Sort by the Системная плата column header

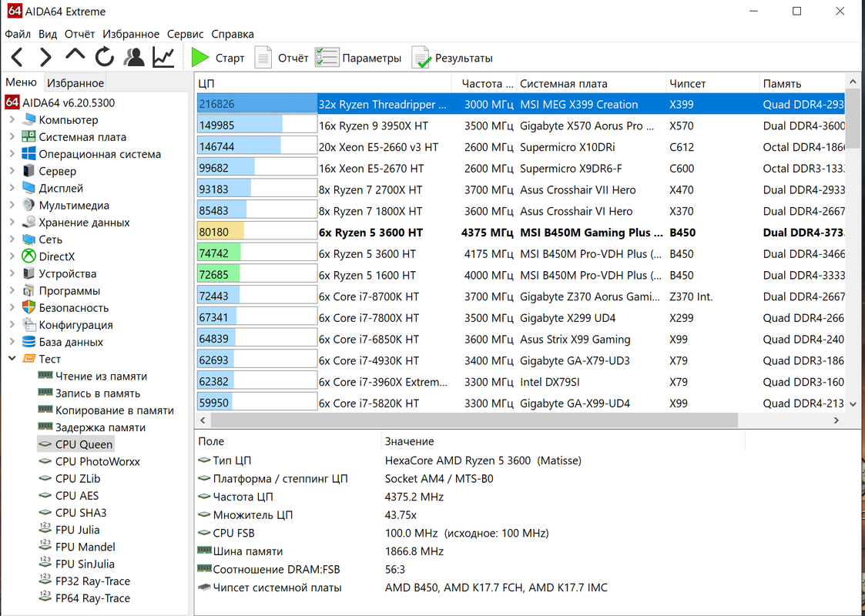(x=591, y=84)
